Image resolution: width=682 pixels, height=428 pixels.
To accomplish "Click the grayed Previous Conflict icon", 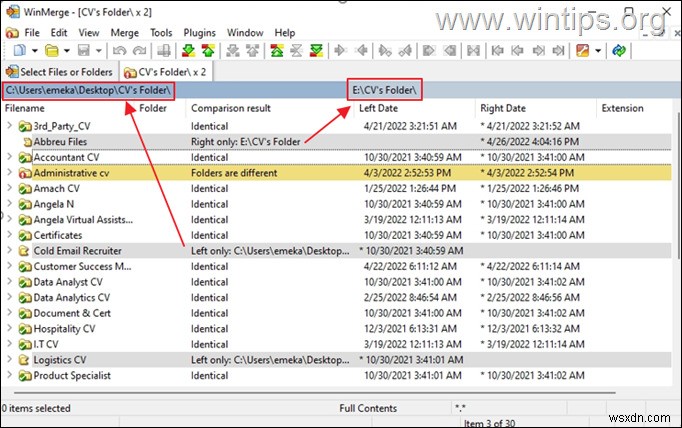I will [x=253, y=51].
